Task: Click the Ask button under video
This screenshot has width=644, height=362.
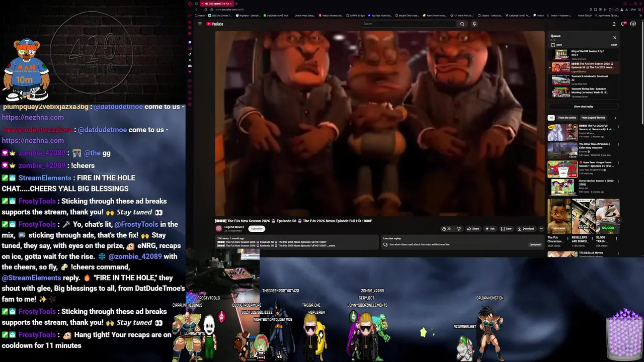Action: [x=490, y=229]
